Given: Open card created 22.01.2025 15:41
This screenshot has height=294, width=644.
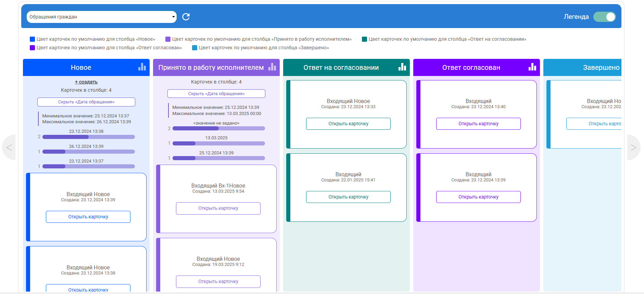Looking at the screenshot, I should (x=348, y=197).
